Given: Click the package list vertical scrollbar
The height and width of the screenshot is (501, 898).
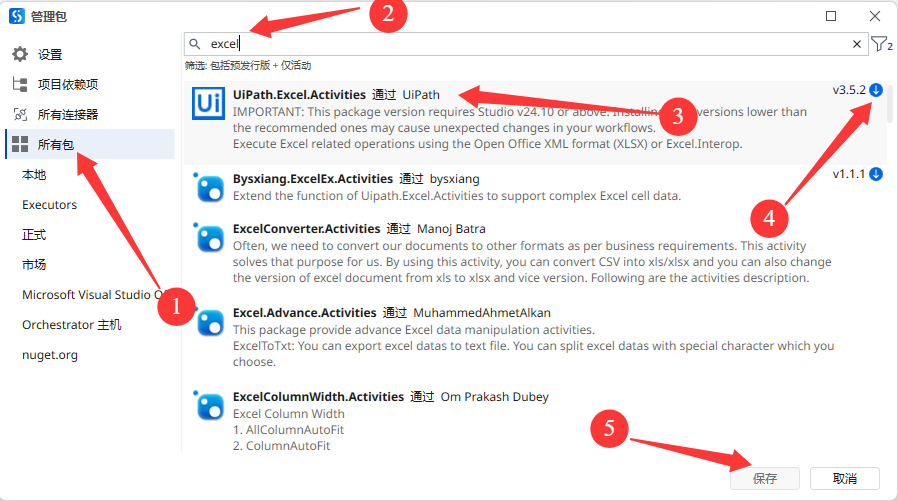Looking at the screenshot, I should (890, 106).
